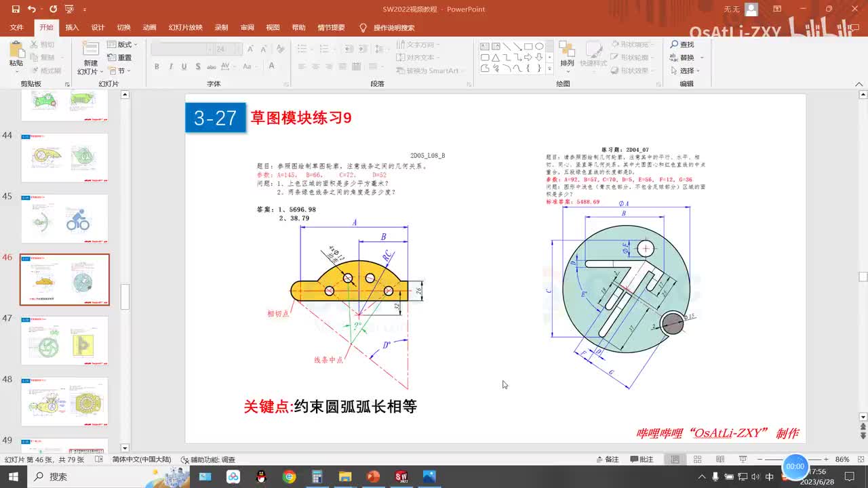Click Notes (备注) in status bar
This screenshot has width=868, height=488.
pos(607,459)
